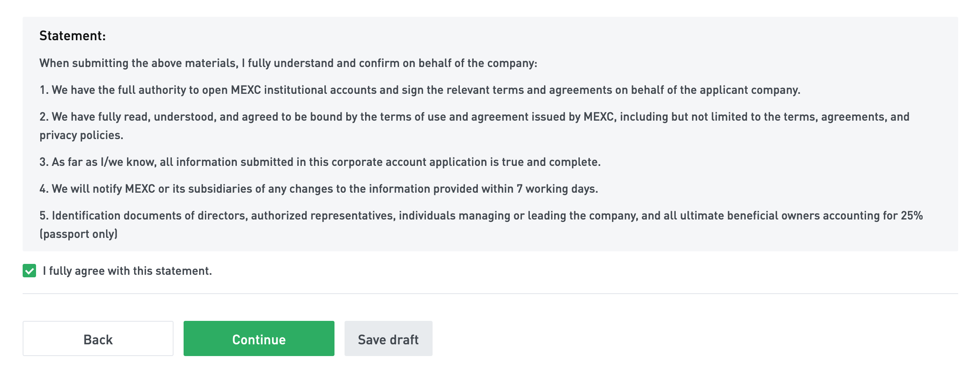The image size is (980, 377).
Task: Click the "privacy policies." text line
Action: point(81,135)
